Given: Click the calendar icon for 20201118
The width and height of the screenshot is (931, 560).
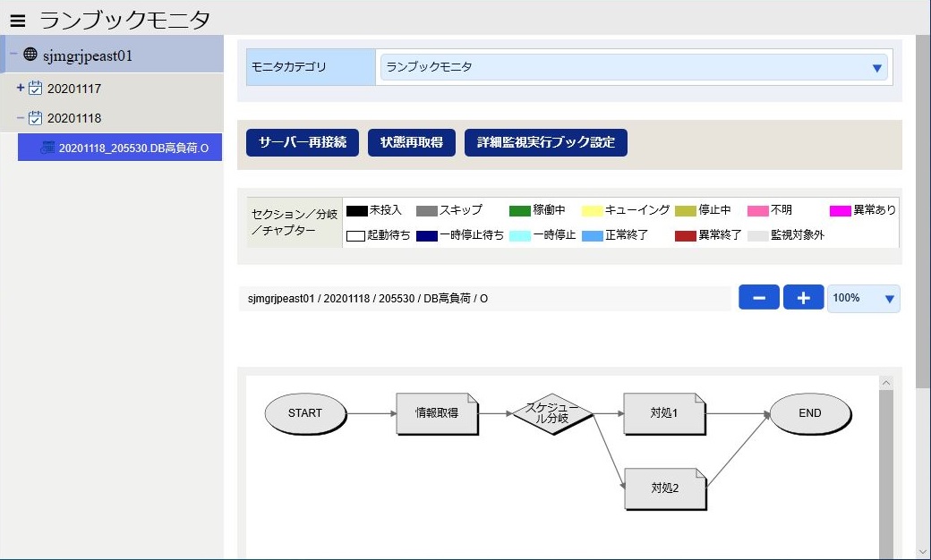Looking at the screenshot, I should pos(36,117).
